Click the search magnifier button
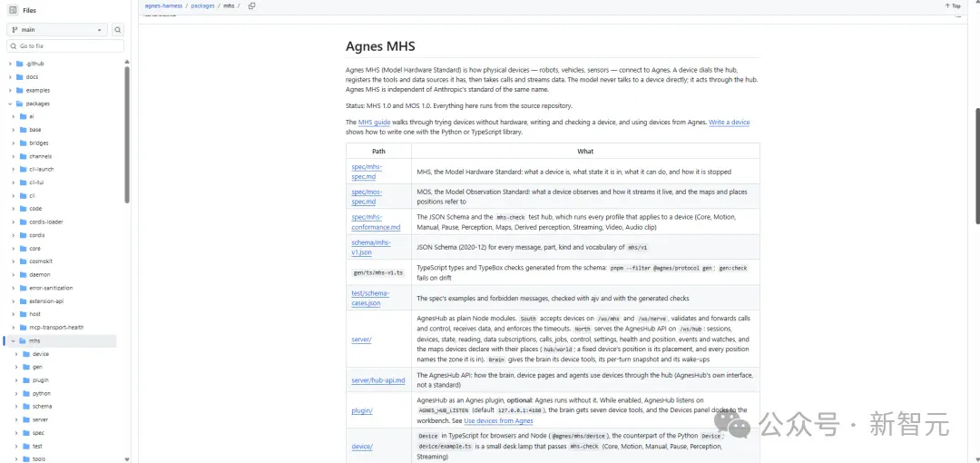The width and height of the screenshot is (980, 463). point(117,29)
